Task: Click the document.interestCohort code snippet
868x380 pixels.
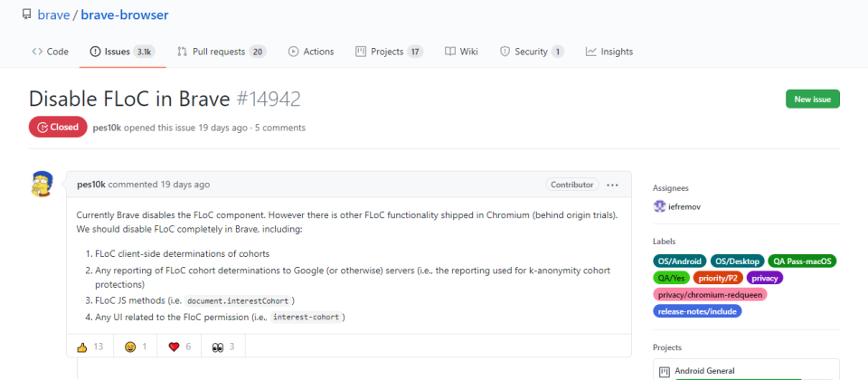Action: click(x=238, y=301)
